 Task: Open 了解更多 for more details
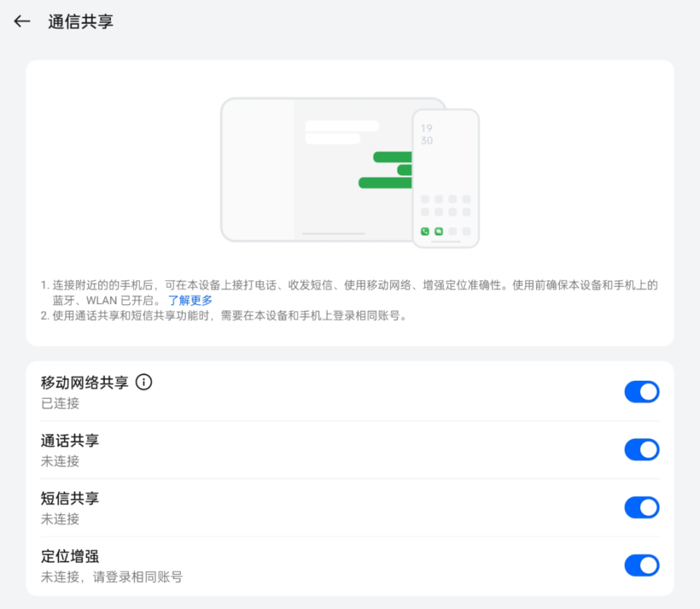192,299
